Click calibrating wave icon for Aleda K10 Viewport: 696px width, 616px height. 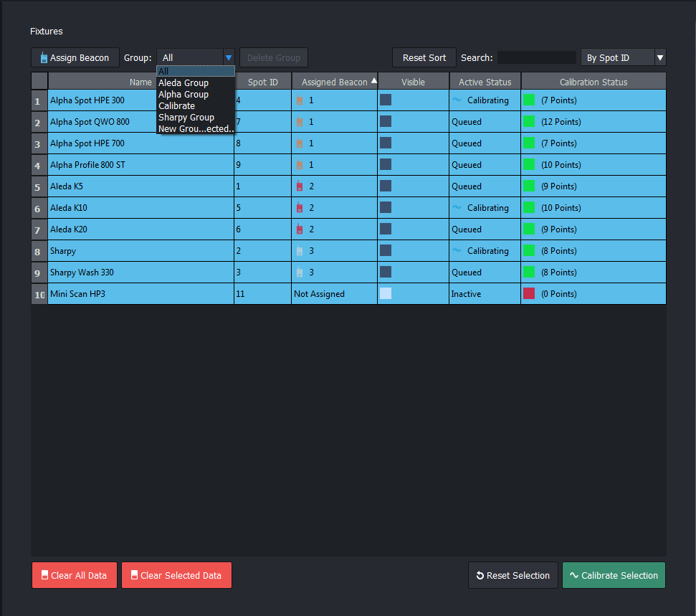[457, 208]
